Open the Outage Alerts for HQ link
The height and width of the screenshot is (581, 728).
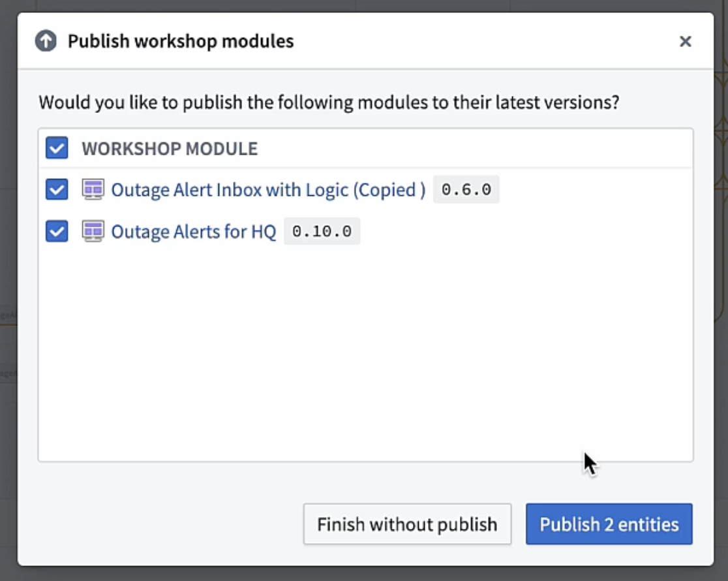pyautogui.click(x=193, y=231)
